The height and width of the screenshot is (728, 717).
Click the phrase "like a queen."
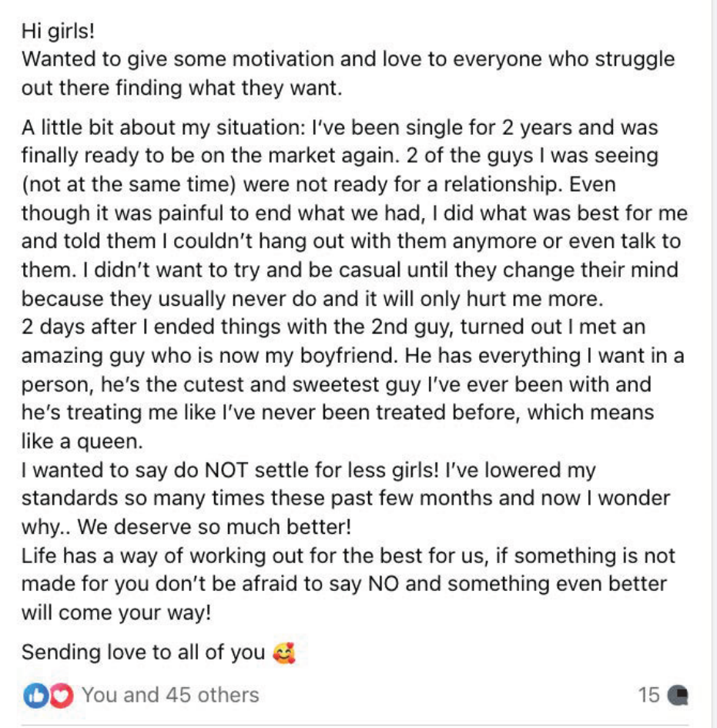(x=82, y=441)
